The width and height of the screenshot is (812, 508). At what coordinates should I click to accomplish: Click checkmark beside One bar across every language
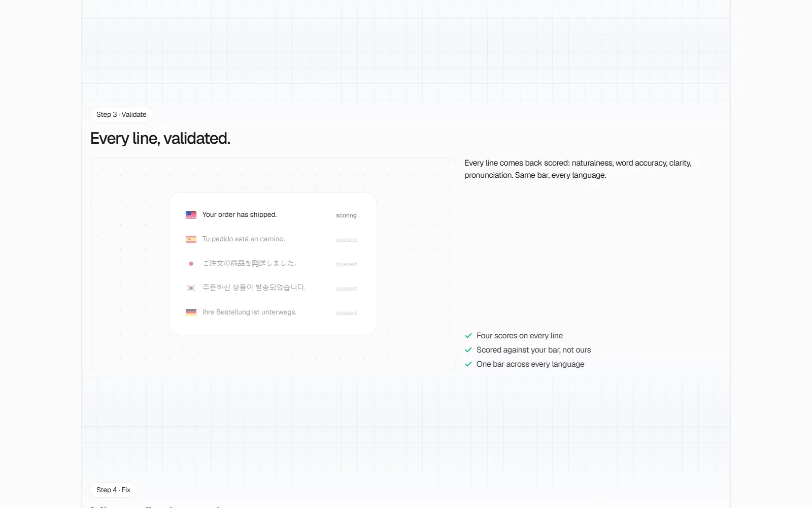[468, 364]
